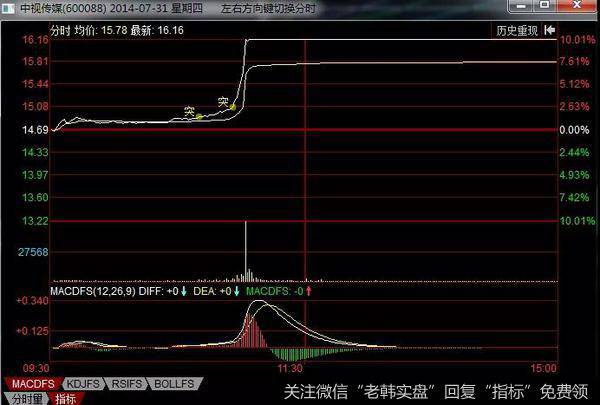Click the app icon in the title bar
This screenshot has width=600, height=405.
click(8, 8)
